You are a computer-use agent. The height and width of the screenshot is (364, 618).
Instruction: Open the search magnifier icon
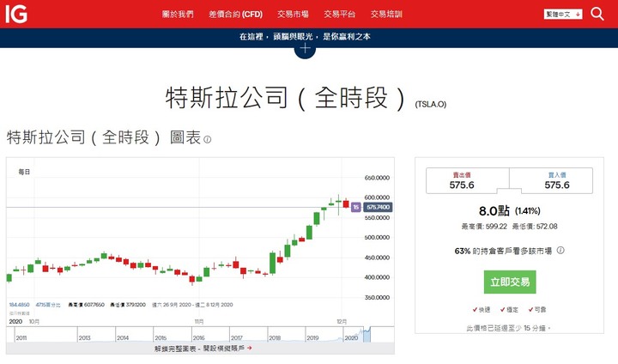click(597, 15)
